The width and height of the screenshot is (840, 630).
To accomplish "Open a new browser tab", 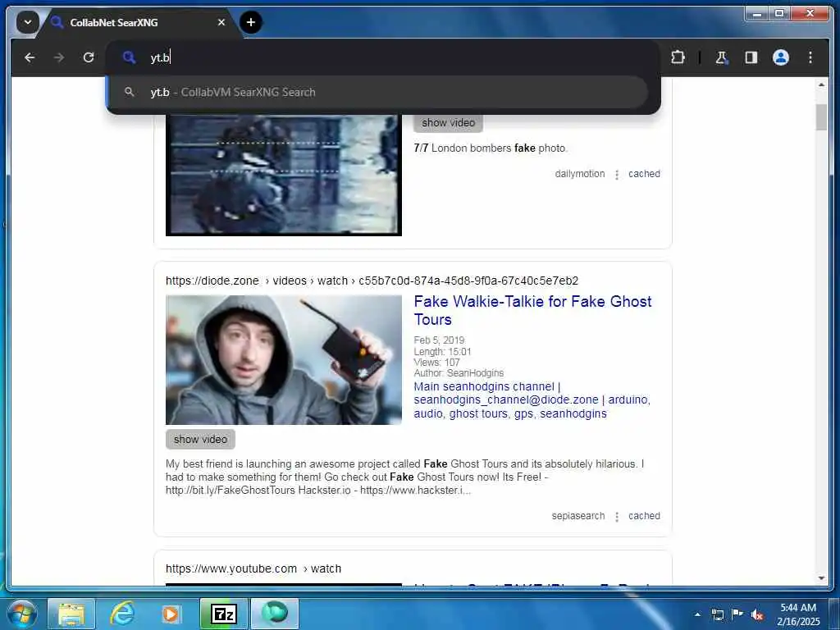I will tap(251, 22).
